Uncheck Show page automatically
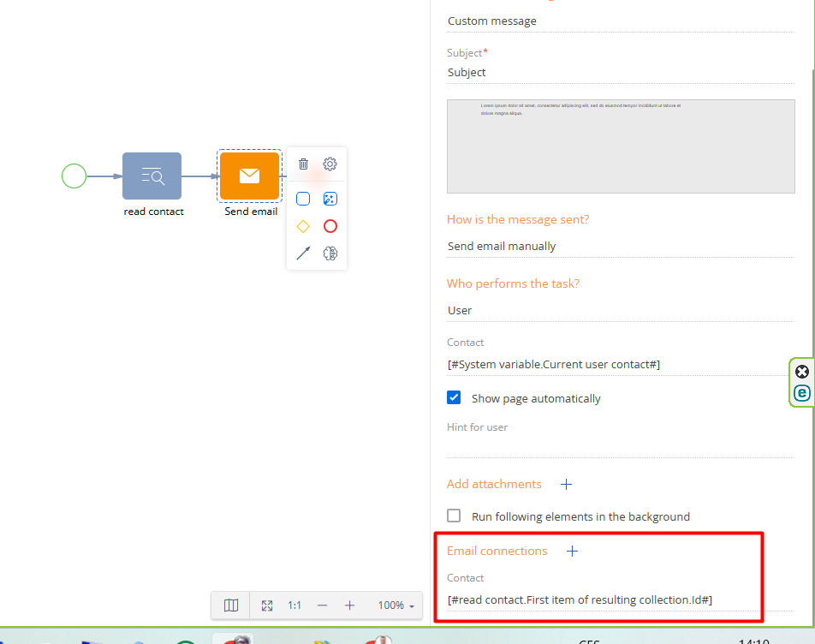The image size is (815, 644). pos(455,398)
